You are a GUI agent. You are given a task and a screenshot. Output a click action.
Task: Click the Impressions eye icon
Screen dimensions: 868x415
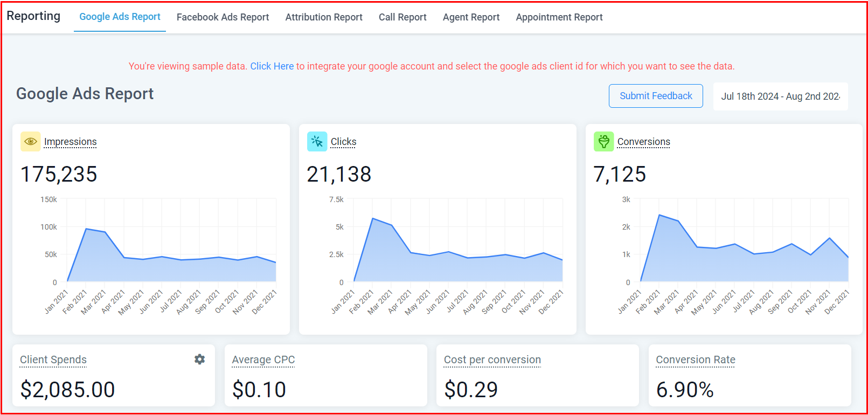click(x=30, y=142)
